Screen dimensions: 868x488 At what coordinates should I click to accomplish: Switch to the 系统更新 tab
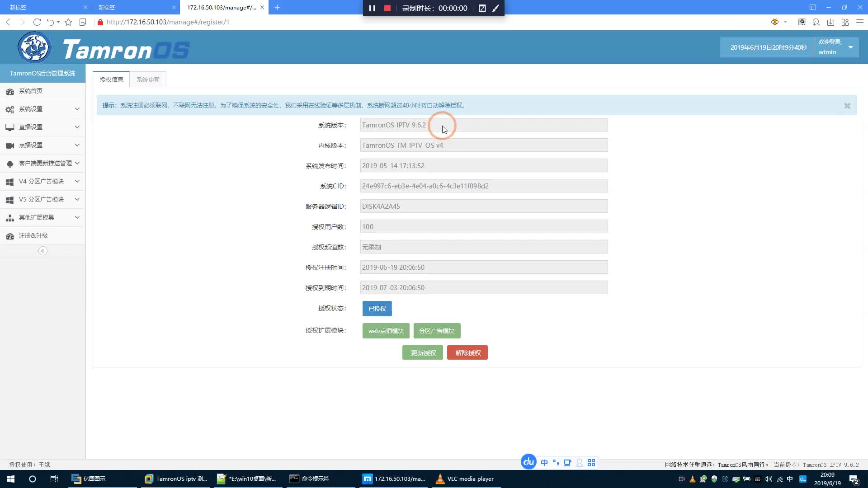coord(148,80)
